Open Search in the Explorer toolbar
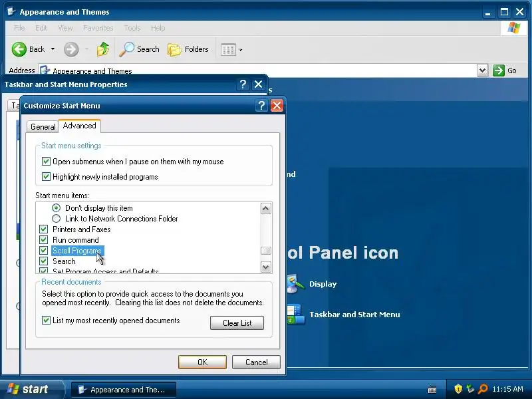 [x=139, y=49]
